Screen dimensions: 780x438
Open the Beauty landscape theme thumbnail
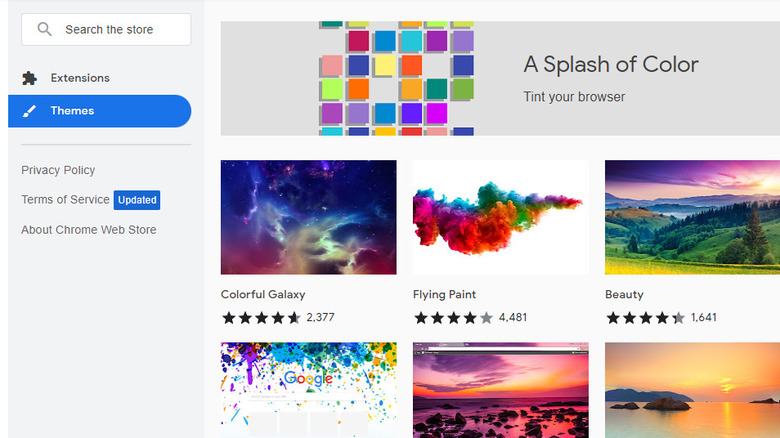click(692, 217)
